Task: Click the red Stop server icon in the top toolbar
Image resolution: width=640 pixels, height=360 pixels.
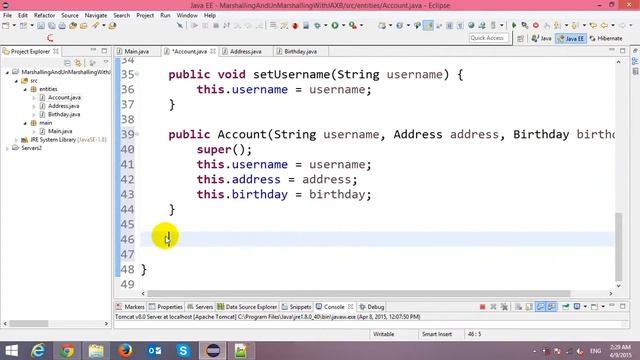Action: [536, 25]
